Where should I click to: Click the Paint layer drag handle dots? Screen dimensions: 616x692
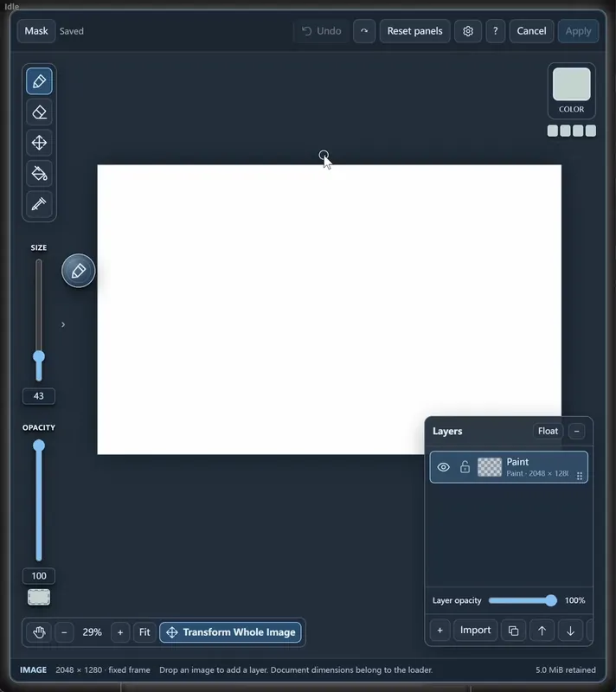(x=580, y=476)
